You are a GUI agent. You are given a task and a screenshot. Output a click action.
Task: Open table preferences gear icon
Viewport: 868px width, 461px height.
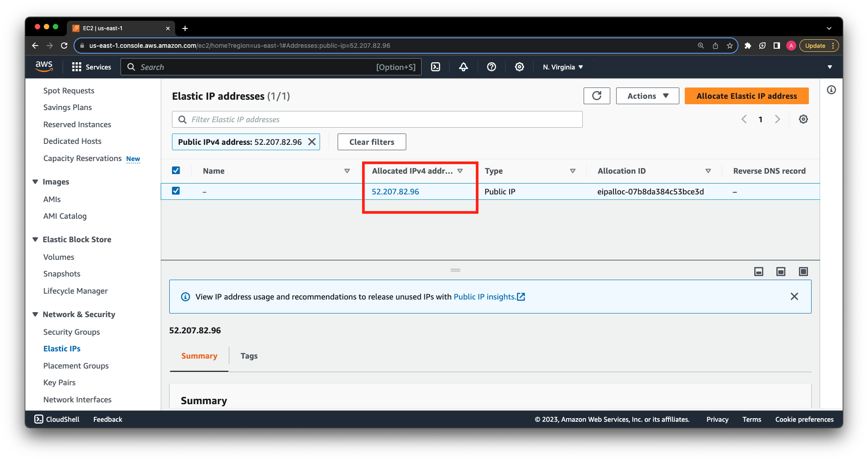(x=803, y=119)
